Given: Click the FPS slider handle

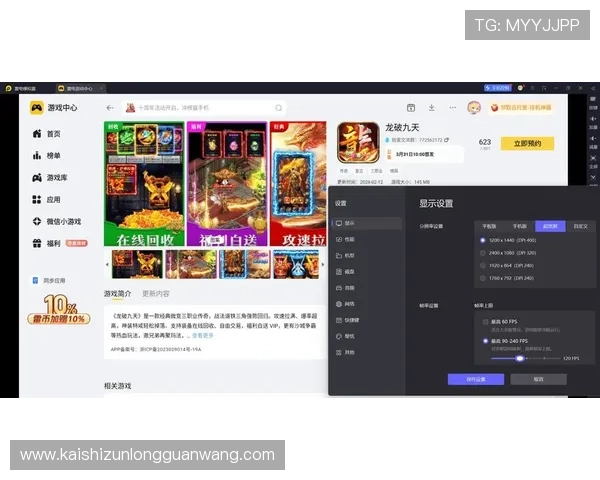Looking at the screenshot, I should click(520, 358).
